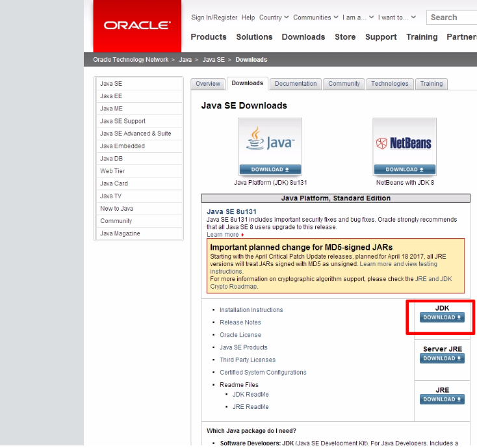Click the Java logo thumbnail
477x448 pixels.
(x=270, y=142)
